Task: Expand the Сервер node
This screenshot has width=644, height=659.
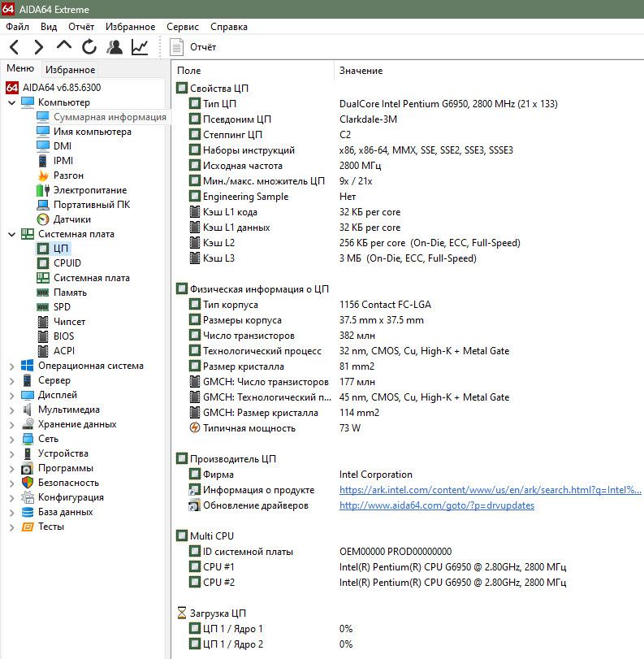Action: pos(11,380)
